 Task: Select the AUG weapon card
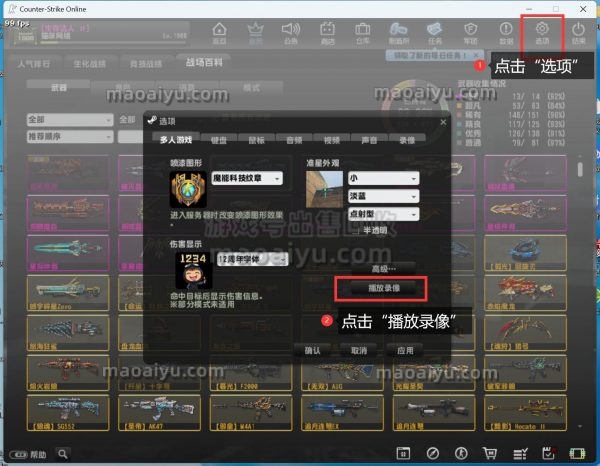(342, 373)
